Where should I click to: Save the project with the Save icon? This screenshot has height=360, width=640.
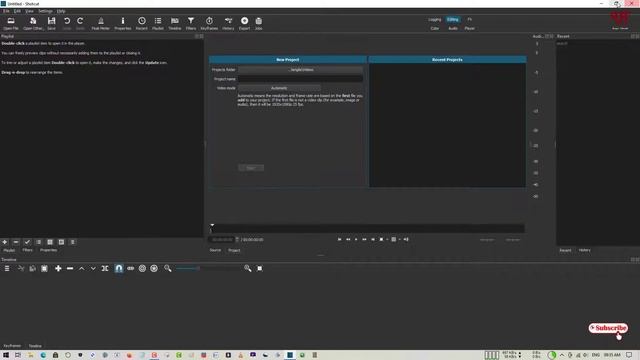pyautogui.click(x=51, y=23)
